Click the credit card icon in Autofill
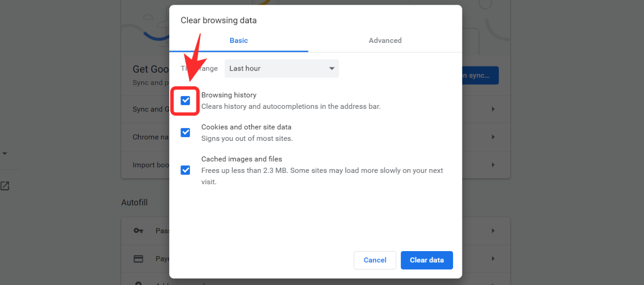The height and width of the screenshot is (285, 644). [x=138, y=259]
